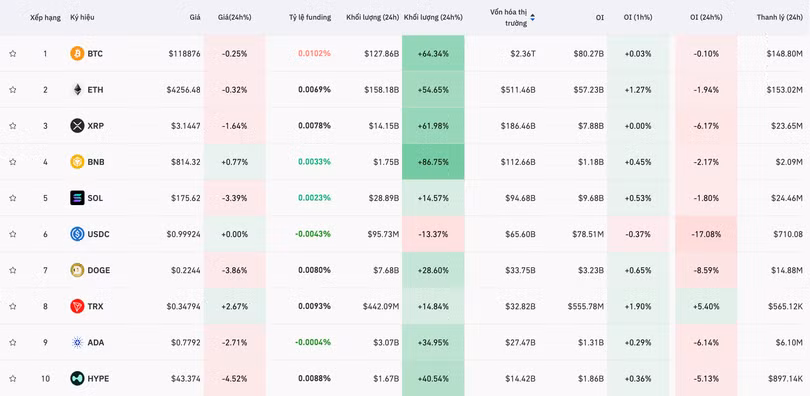Sort by Giá(24h%) column header
Screen dimensions: 810x396
tap(235, 17)
